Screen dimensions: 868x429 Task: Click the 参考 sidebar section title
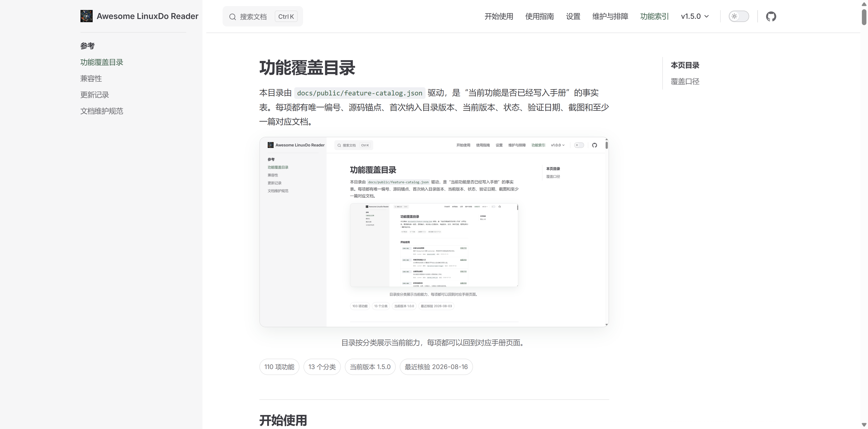pos(88,46)
